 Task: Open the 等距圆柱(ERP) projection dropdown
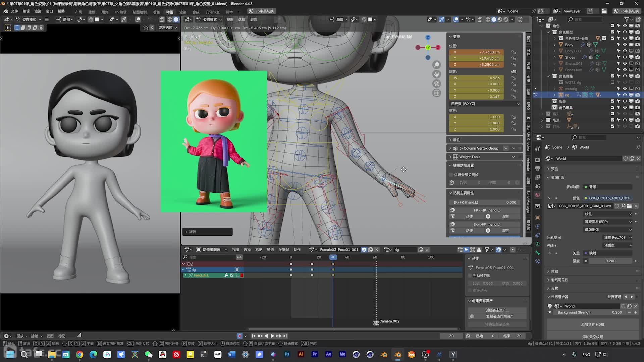click(x=608, y=222)
